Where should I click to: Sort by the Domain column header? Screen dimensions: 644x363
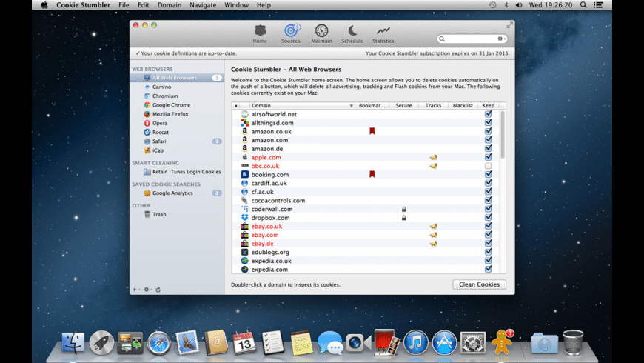[x=302, y=106]
